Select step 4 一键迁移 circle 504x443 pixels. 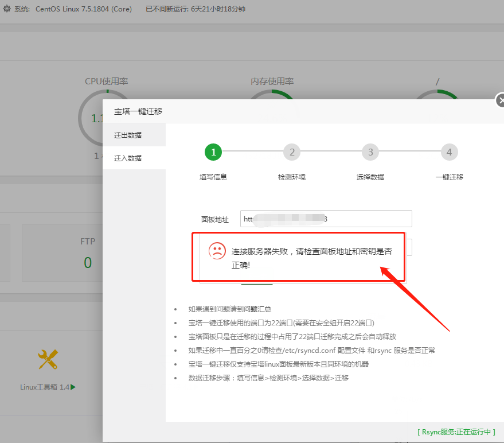[x=450, y=152]
